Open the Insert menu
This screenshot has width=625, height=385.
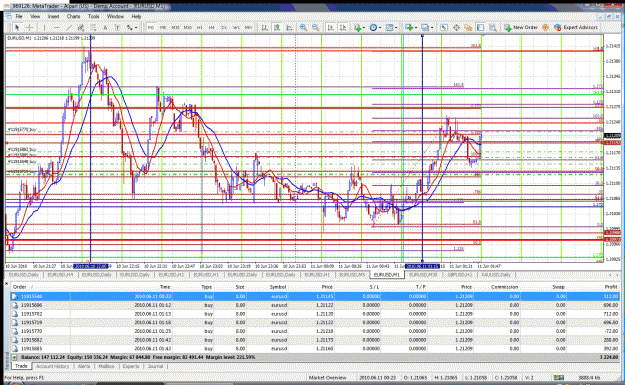[x=53, y=16]
